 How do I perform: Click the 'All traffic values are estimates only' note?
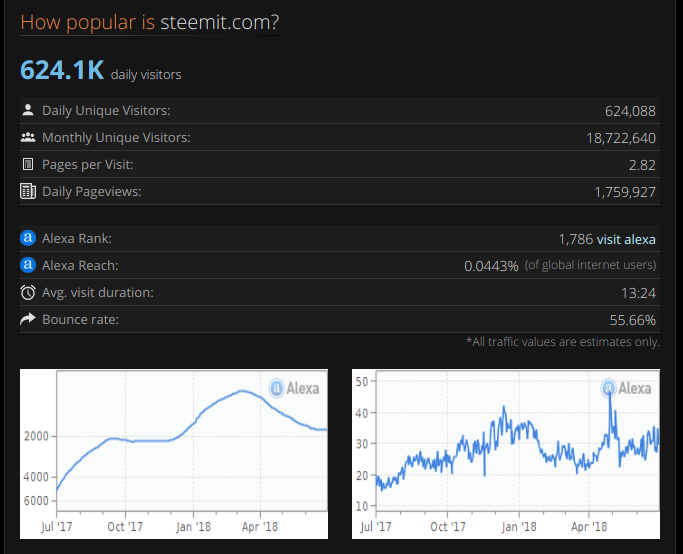[563, 342]
